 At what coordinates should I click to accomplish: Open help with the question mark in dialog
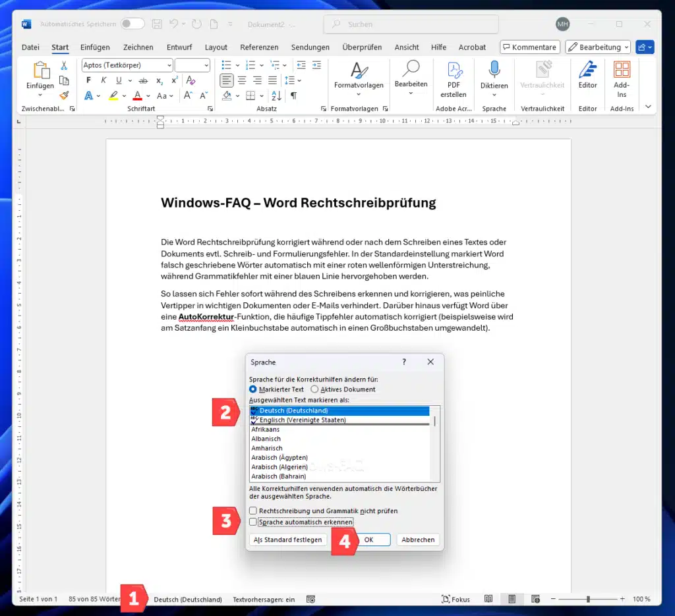404,362
